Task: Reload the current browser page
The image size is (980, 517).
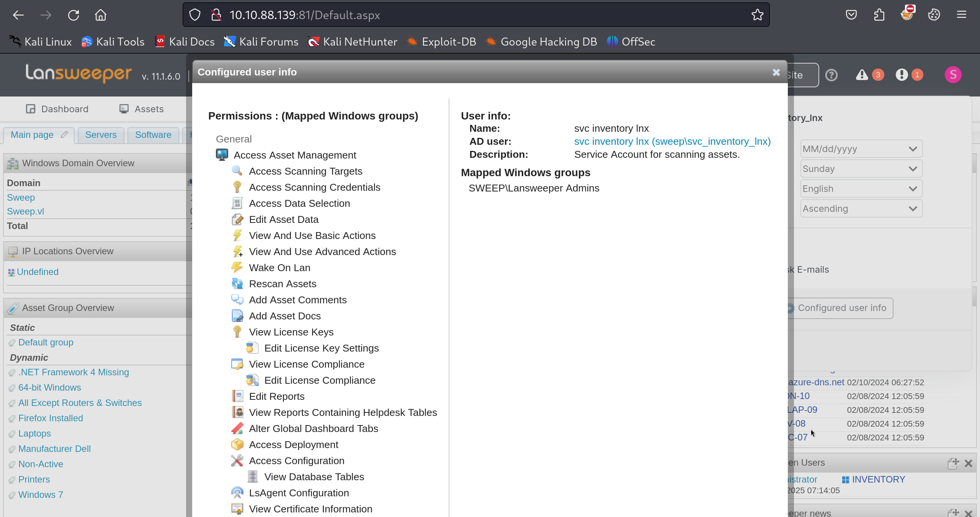Action: coord(73,15)
